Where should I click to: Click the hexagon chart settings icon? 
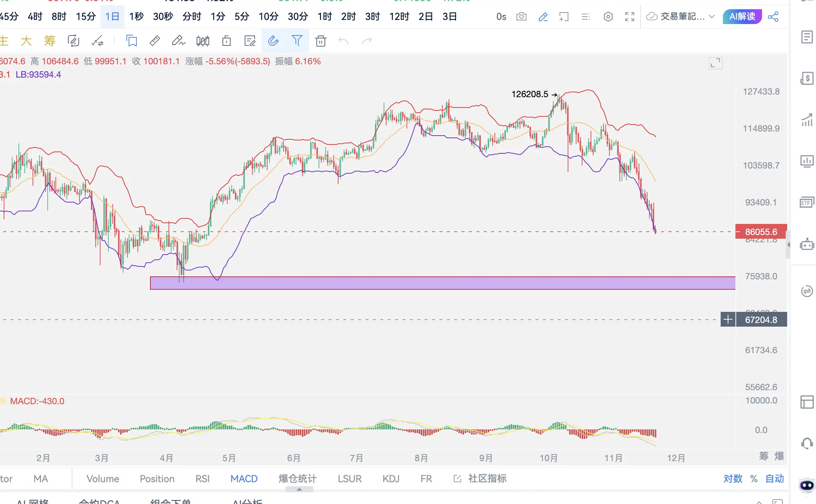[x=608, y=17]
